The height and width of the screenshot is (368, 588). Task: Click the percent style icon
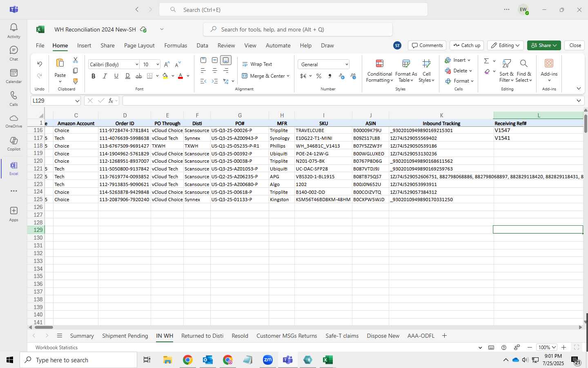coord(319,76)
